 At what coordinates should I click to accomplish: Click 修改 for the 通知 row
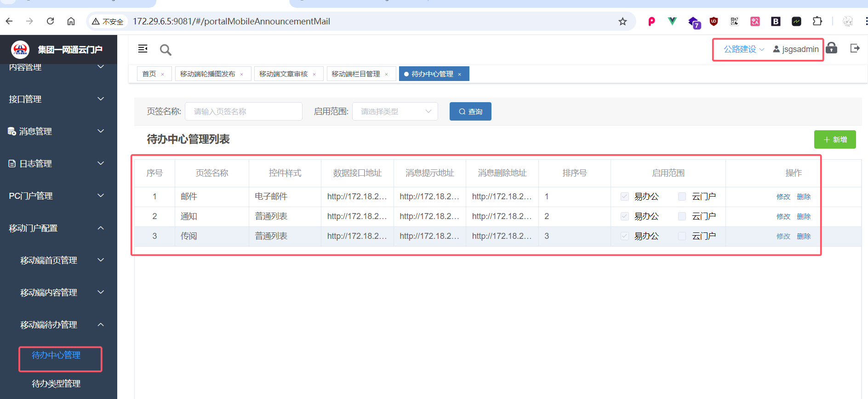tap(783, 216)
